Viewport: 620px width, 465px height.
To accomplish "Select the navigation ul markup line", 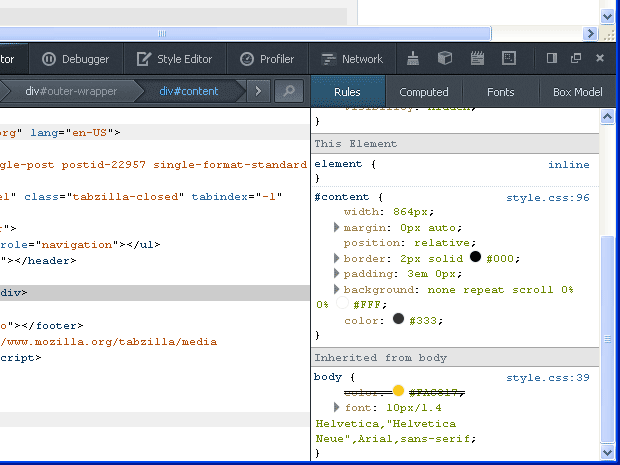I will click(80, 245).
